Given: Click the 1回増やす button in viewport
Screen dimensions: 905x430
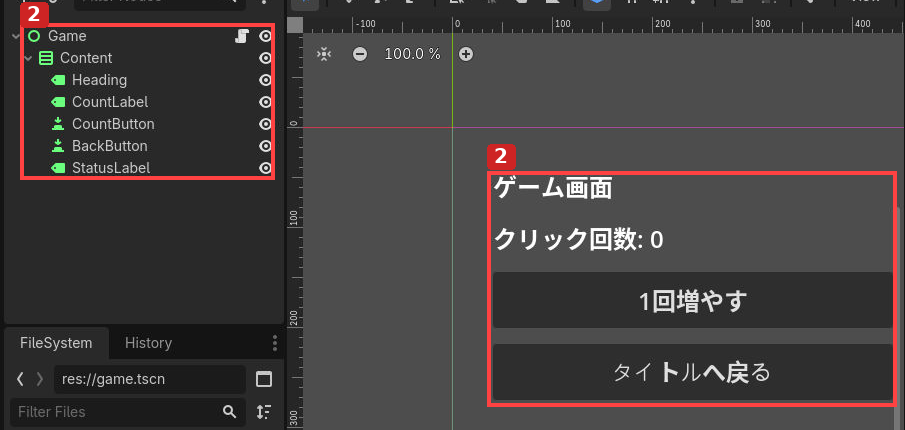Looking at the screenshot, I should [693, 300].
